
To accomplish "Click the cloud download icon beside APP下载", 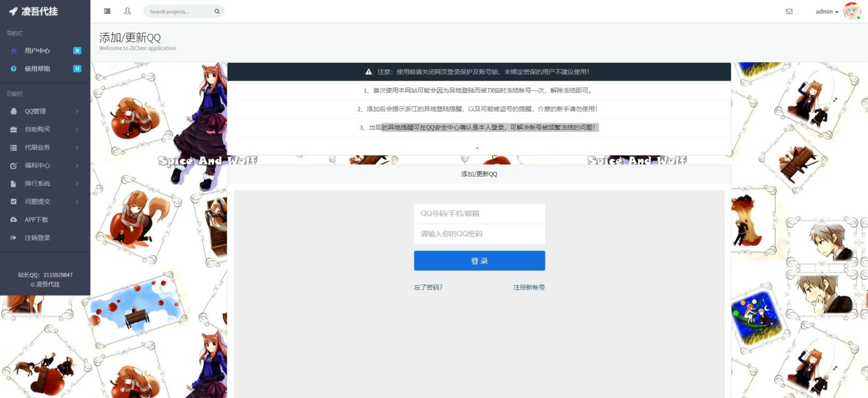I will point(13,220).
